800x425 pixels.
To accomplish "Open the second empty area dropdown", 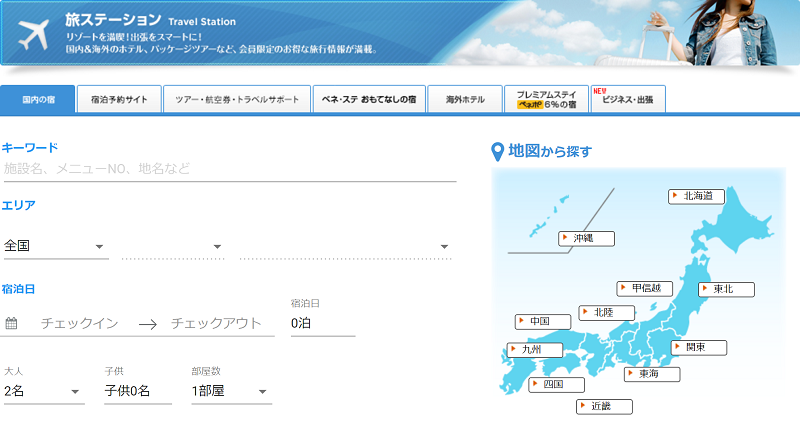I will tap(173, 246).
